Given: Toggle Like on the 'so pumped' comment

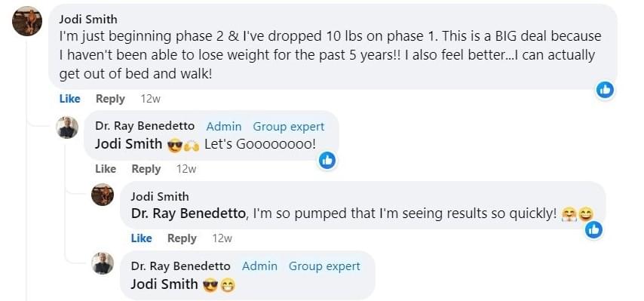Looking at the screenshot, I should coord(141,238).
